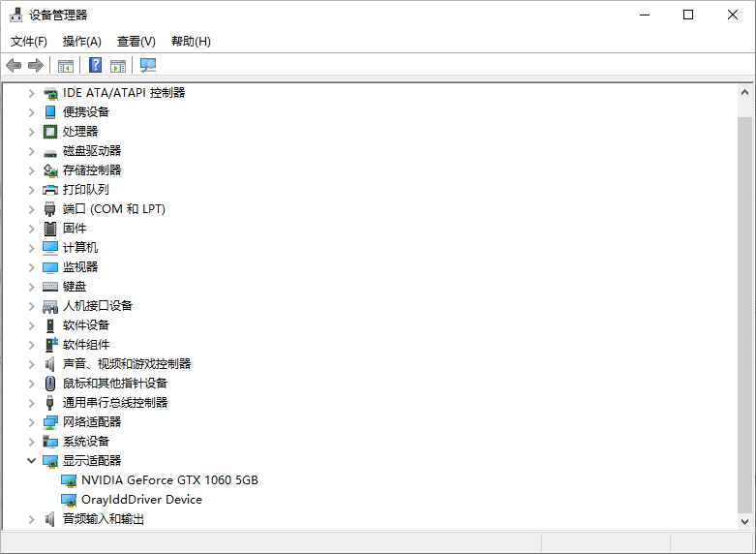Click the scrollbar up arrow
Image resolution: width=756 pixels, height=554 pixels.
point(745,92)
